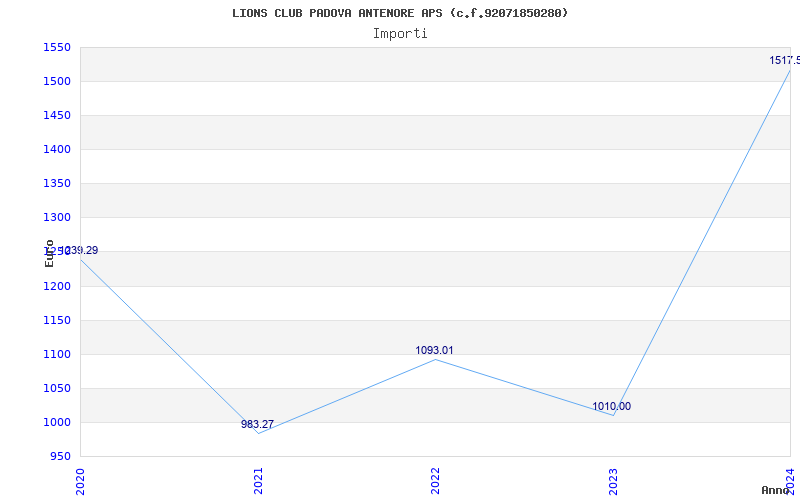Screen dimensions: 800x500
Task: Click the 1550 y-axis value
Action: tap(57, 48)
